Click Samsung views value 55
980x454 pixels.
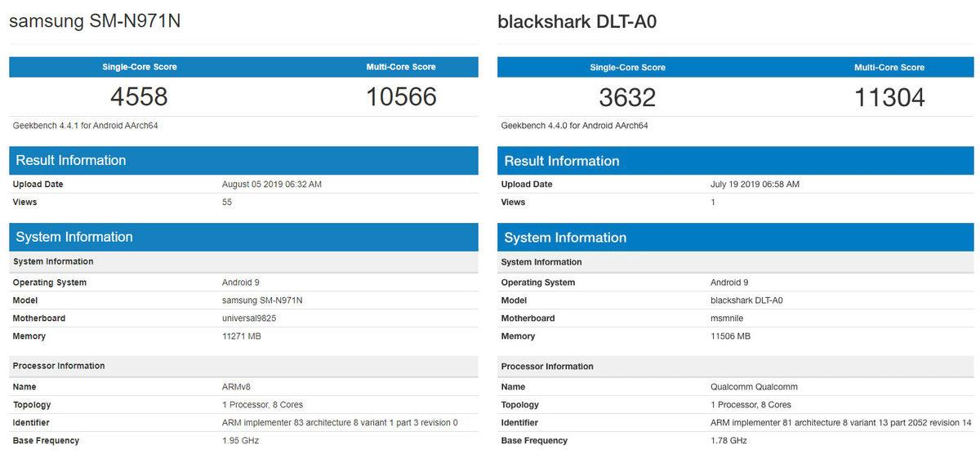[227, 203]
